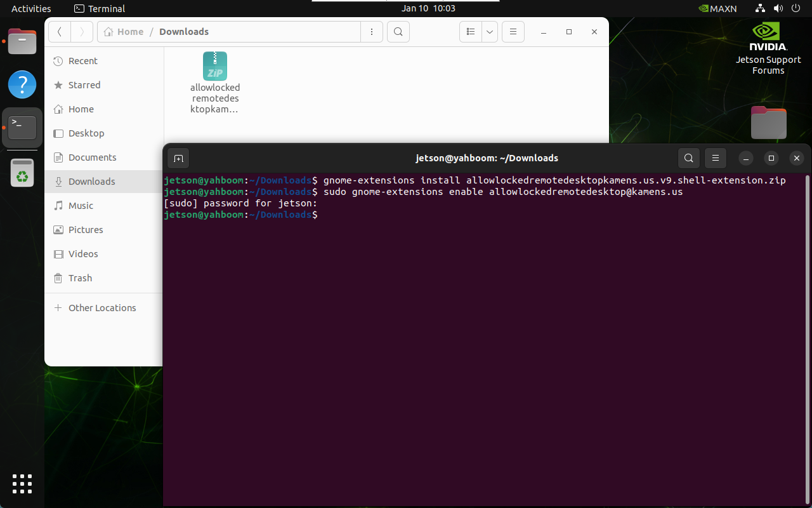Switch to list view in Files
812x508 pixels.
470,31
